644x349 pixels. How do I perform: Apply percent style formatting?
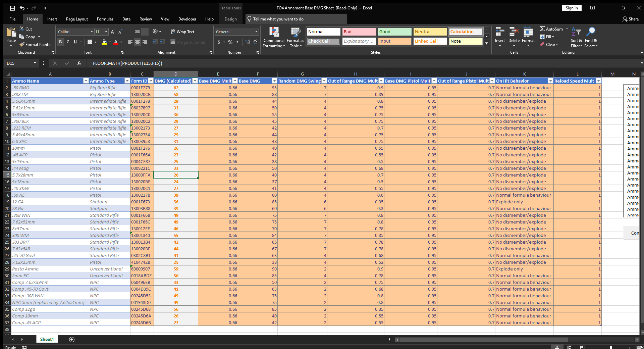pyautogui.click(x=230, y=42)
